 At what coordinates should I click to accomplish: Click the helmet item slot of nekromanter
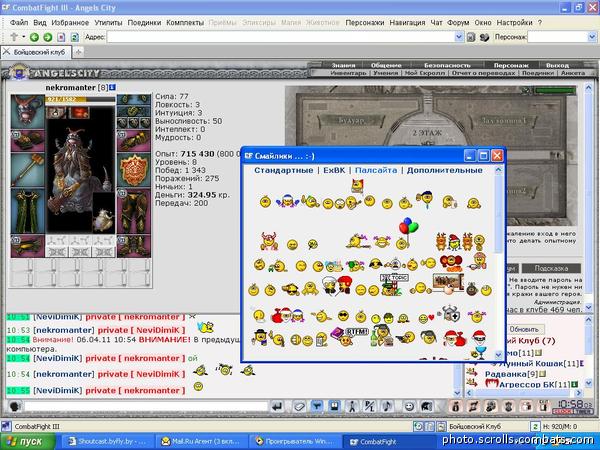(28, 111)
